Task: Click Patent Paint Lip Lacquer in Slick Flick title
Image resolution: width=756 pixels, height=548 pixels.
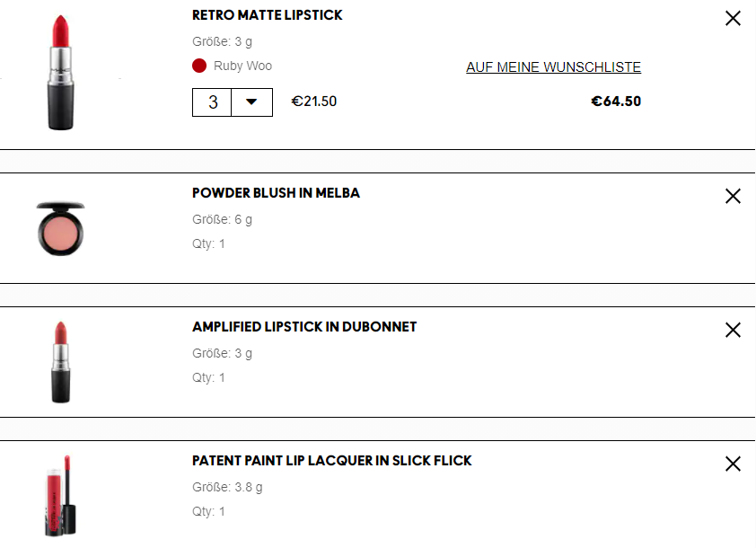Action: click(x=331, y=461)
